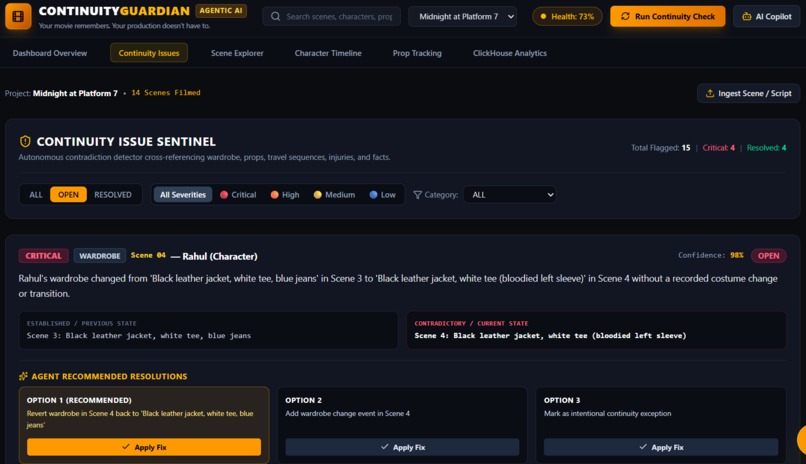This screenshot has width=806, height=464.
Task: Click the ContinuityGuardian film logo icon
Action: [18, 16]
